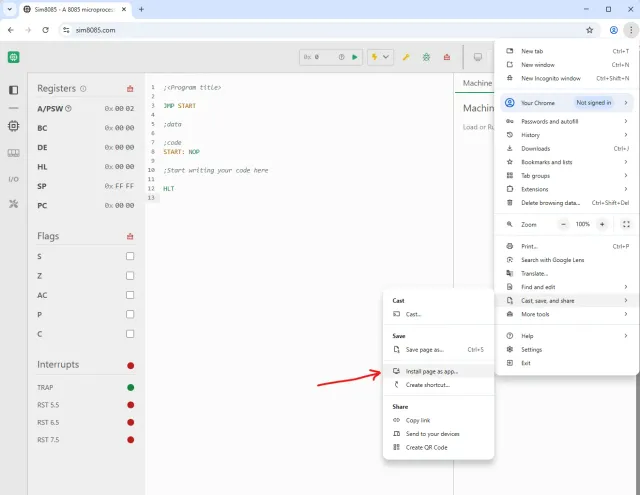This screenshot has width=640, height=495.
Task: Expand the History submenu
Action: (x=567, y=135)
